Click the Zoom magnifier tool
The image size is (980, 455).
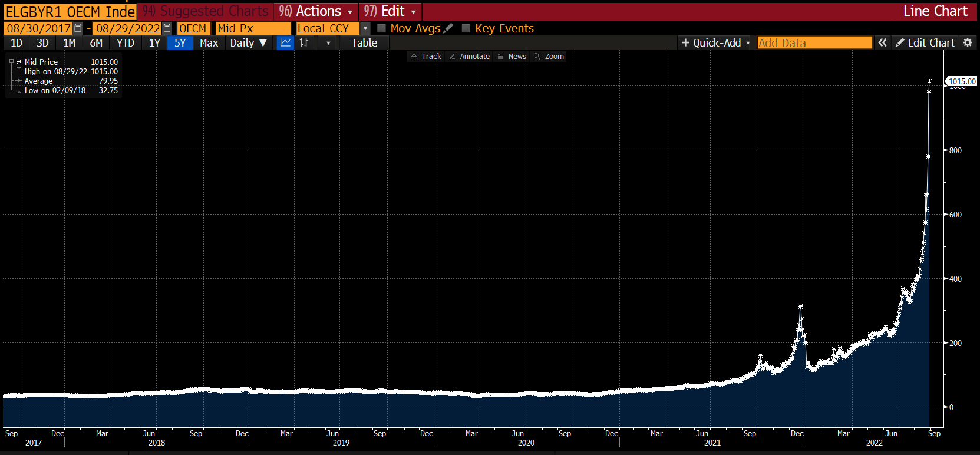point(549,57)
